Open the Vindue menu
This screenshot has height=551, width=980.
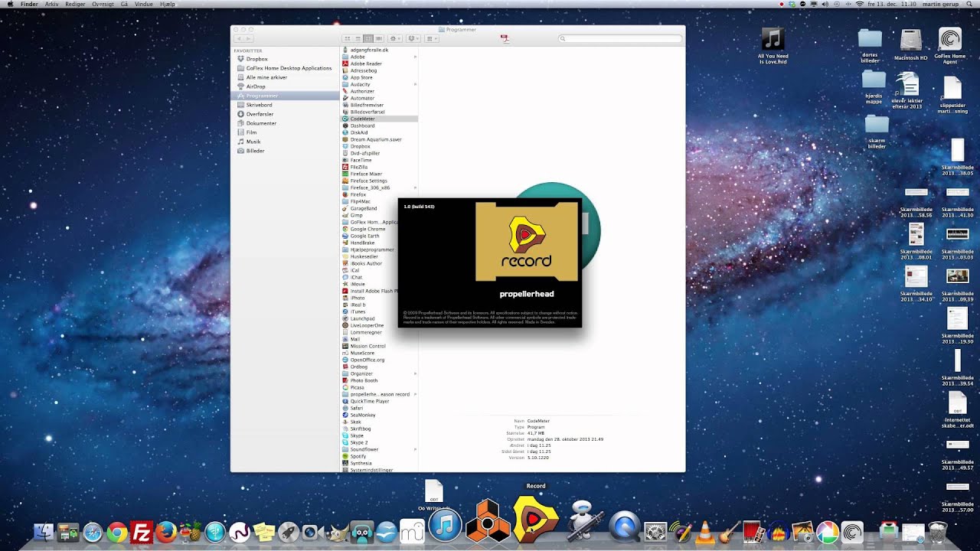coord(143,4)
